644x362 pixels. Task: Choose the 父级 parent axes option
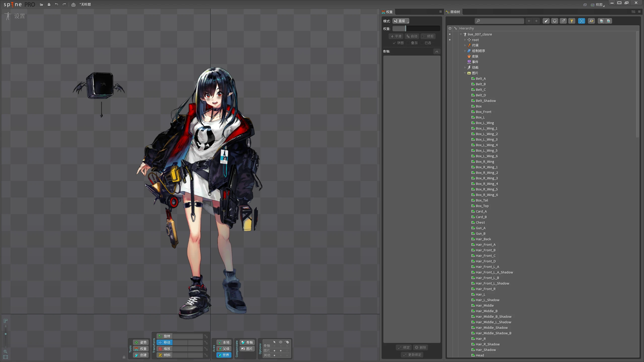point(224,349)
